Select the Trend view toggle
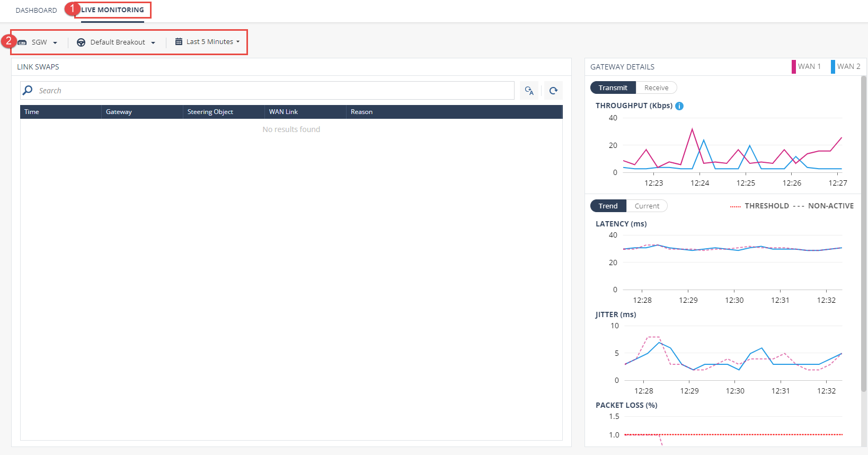Image resolution: width=868 pixels, height=455 pixels. click(608, 206)
